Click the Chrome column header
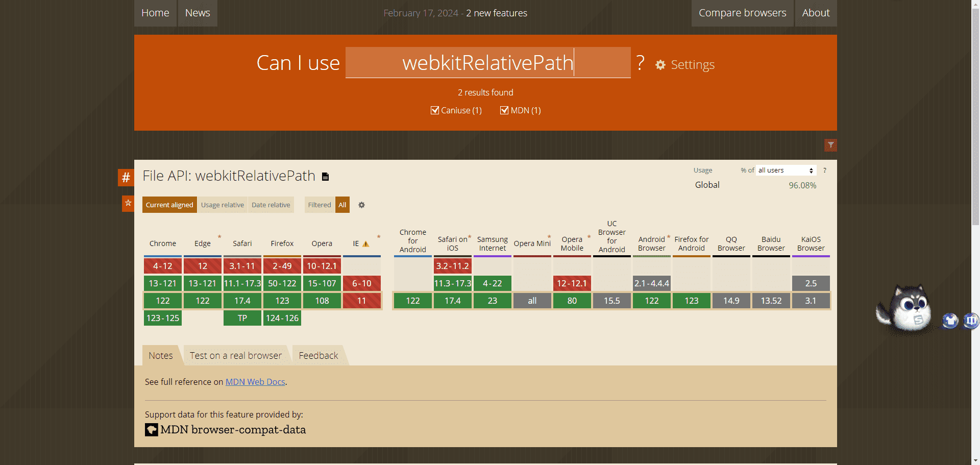The height and width of the screenshot is (465, 980). [x=163, y=243]
